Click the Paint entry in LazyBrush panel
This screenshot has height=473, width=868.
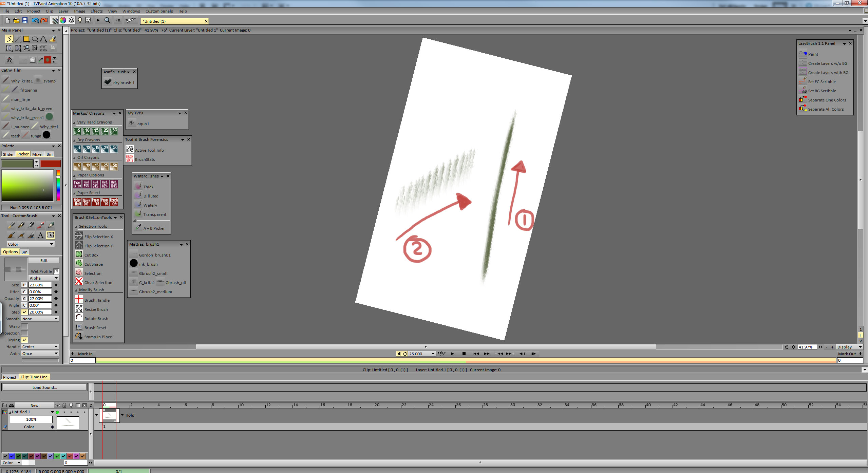[x=813, y=54]
